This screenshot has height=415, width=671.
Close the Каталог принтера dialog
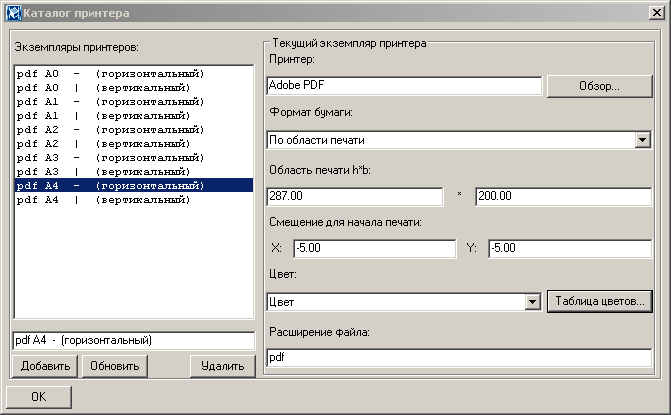[x=654, y=13]
